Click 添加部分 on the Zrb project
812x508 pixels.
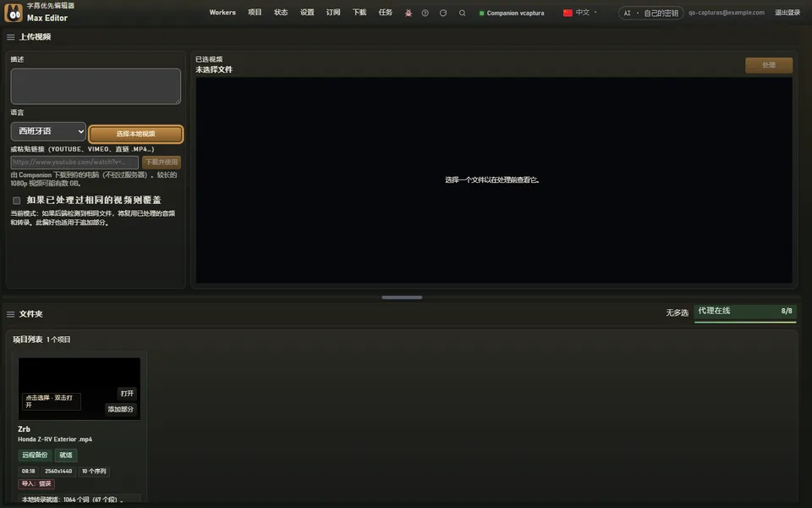[121, 410]
